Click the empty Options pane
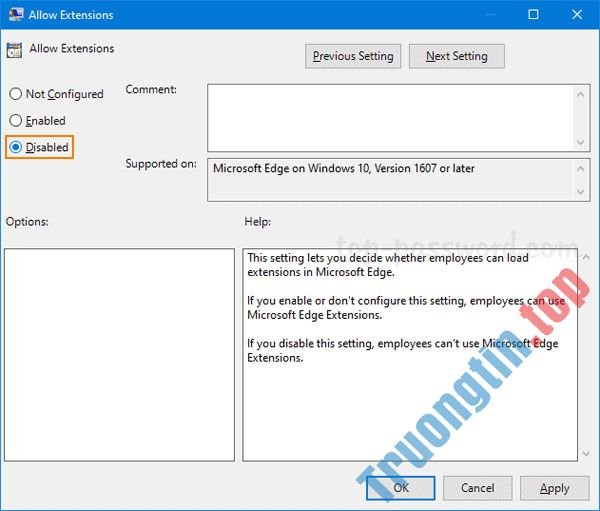The height and width of the screenshot is (511, 600). (x=119, y=355)
